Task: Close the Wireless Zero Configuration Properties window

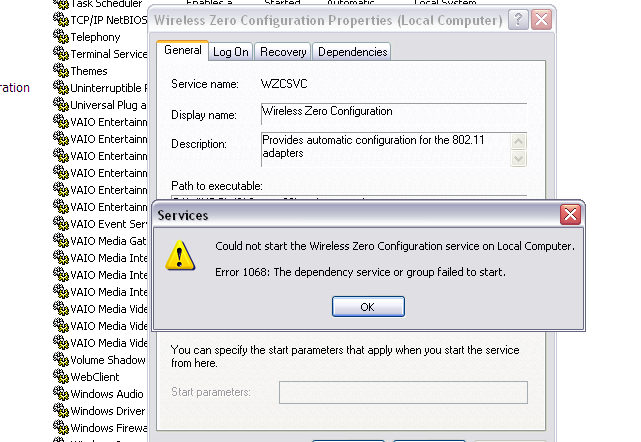Action: (541, 20)
